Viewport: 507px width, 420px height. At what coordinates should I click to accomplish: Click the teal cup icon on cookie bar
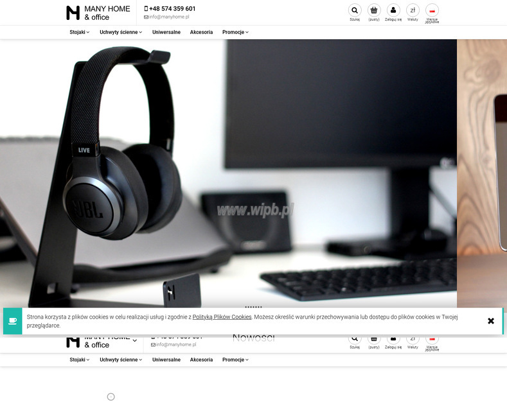coord(13,321)
